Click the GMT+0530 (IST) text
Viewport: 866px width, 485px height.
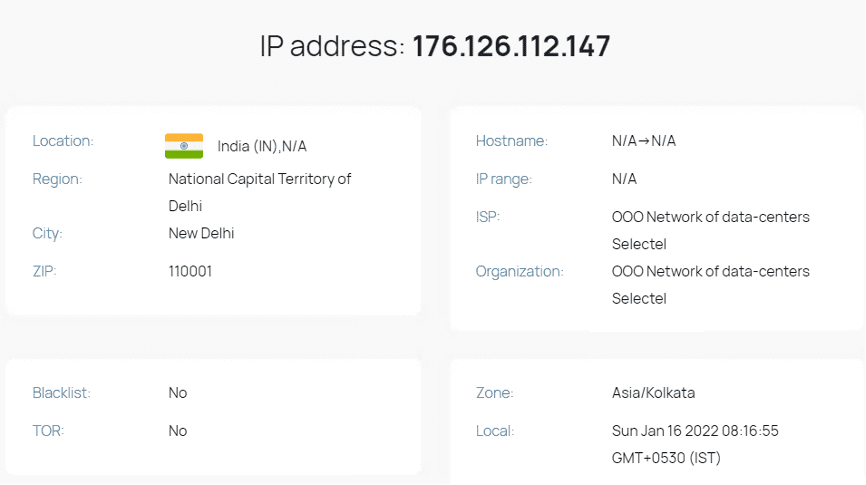(x=666, y=458)
